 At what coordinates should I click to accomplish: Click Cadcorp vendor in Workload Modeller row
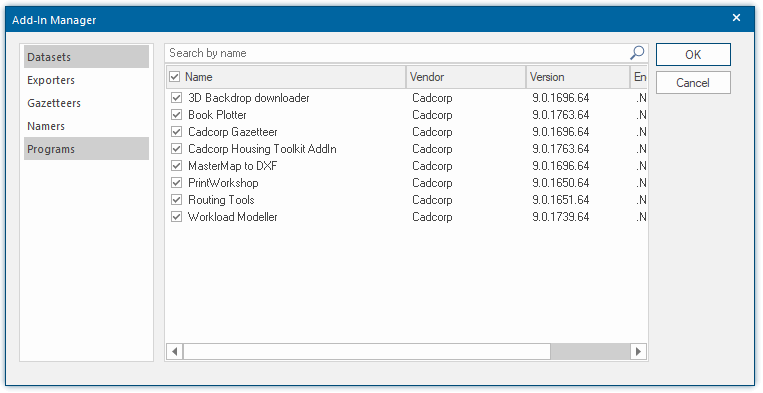432,217
